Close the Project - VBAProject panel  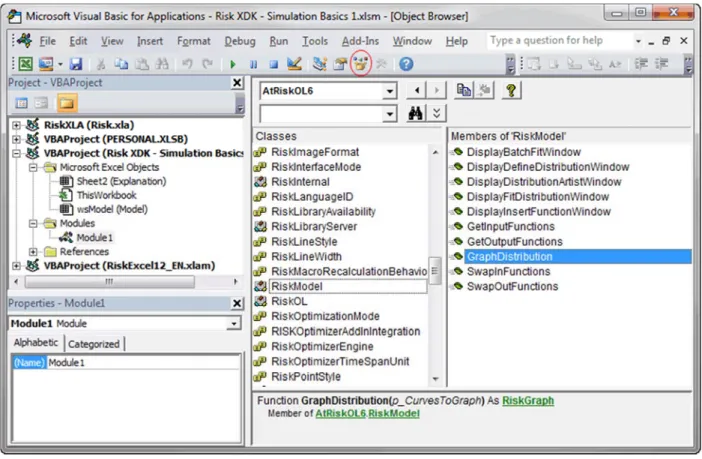[x=237, y=83]
